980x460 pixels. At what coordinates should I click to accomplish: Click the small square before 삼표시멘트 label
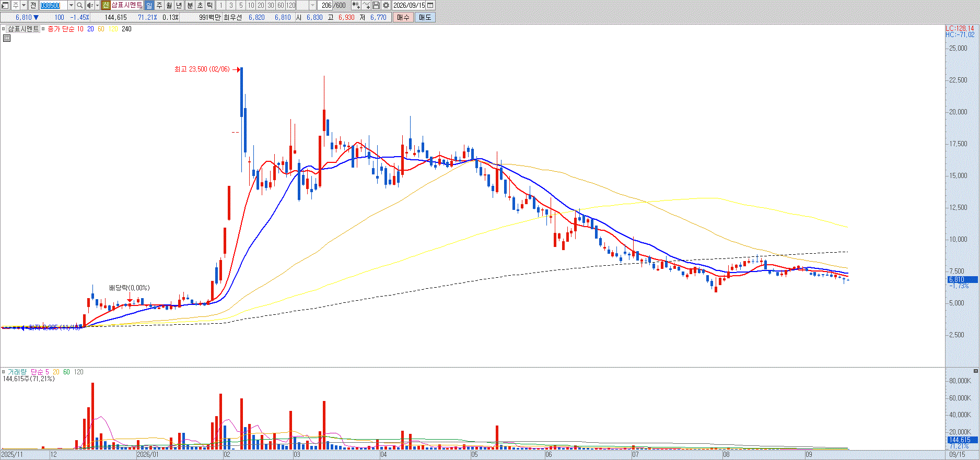(x=3, y=29)
